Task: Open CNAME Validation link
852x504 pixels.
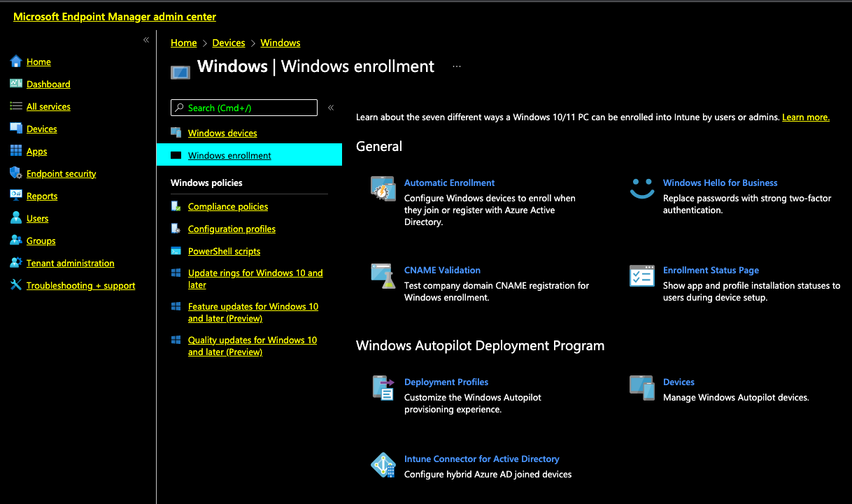Action: (442, 270)
